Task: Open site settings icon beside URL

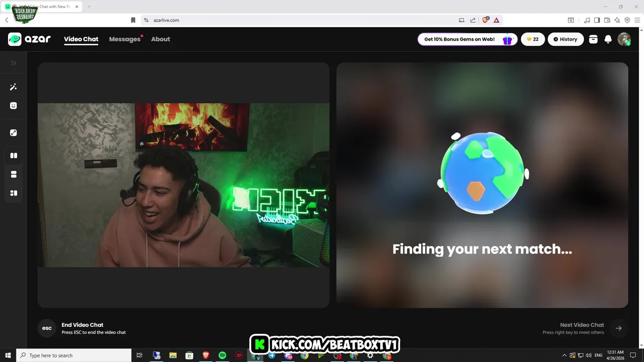Action: (x=146, y=20)
